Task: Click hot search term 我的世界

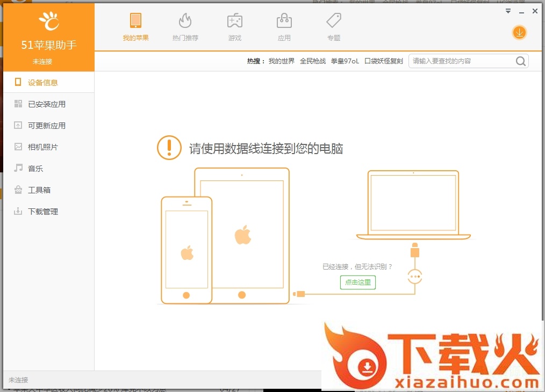Action: tap(282, 61)
